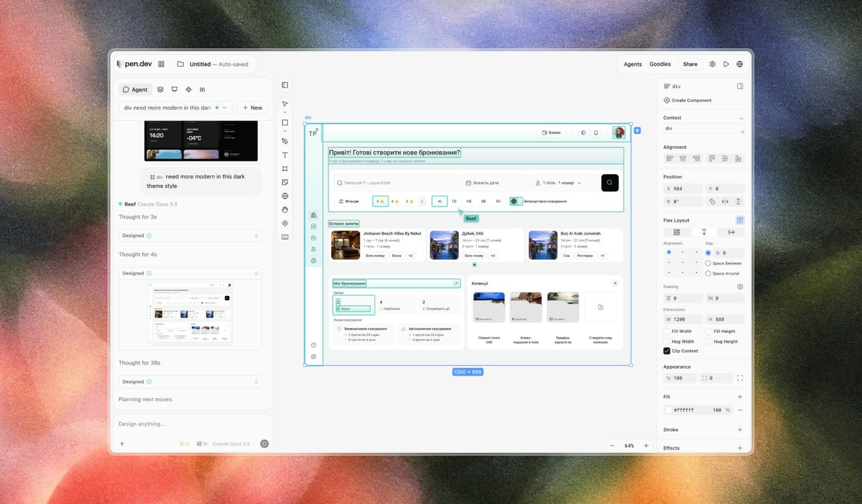Select the Move pointer tool
The height and width of the screenshot is (504, 862).
coord(285,104)
